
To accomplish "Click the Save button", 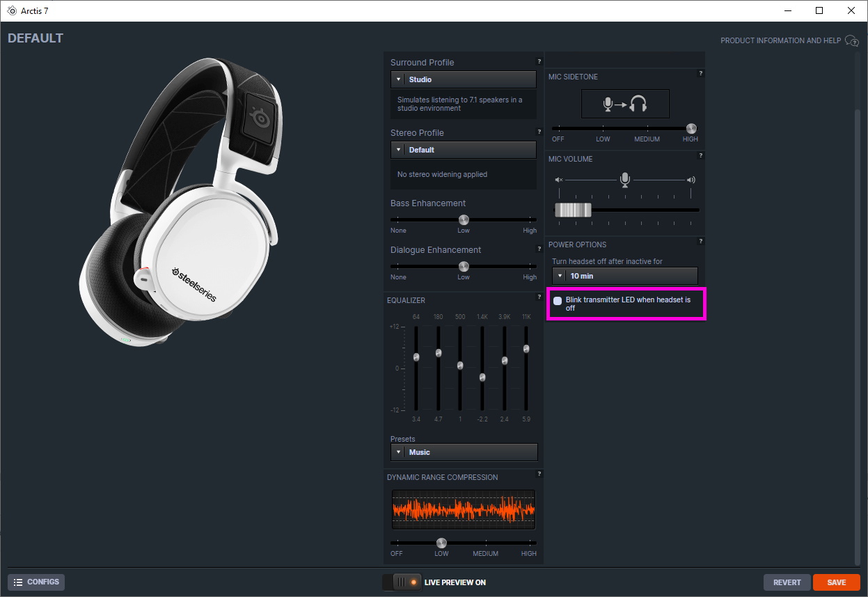I will tap(837, 582).
